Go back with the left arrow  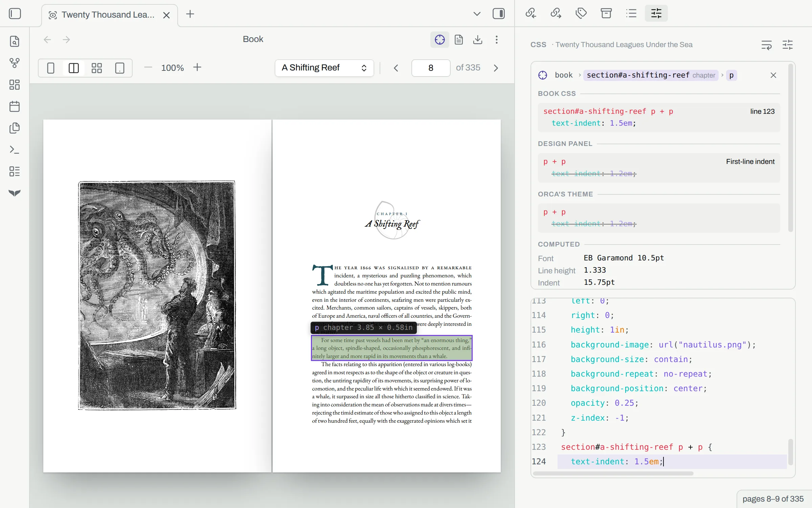click(47, 40)
